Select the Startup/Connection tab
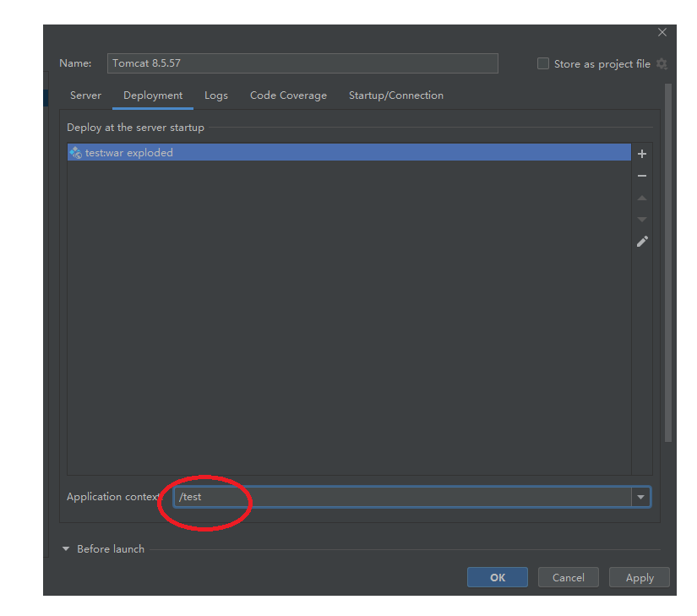 coord(396,95)
